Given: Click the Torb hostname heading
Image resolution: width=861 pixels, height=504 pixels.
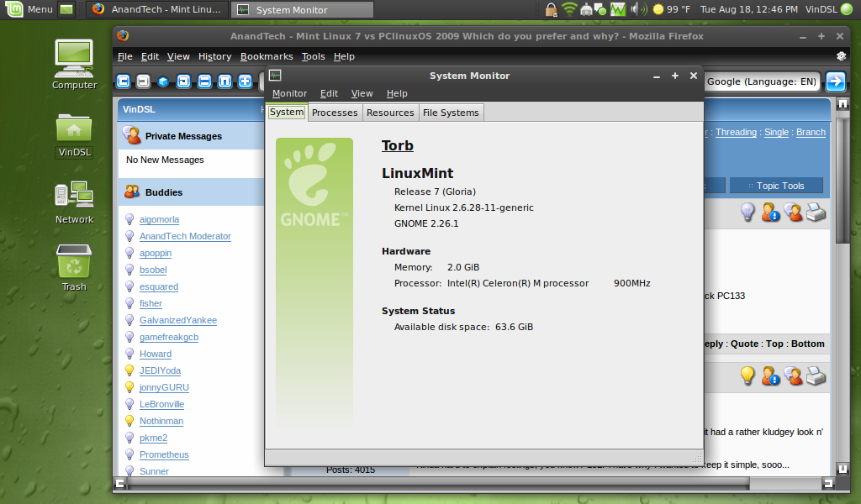Looking at the screenshot, I should 398,145.
